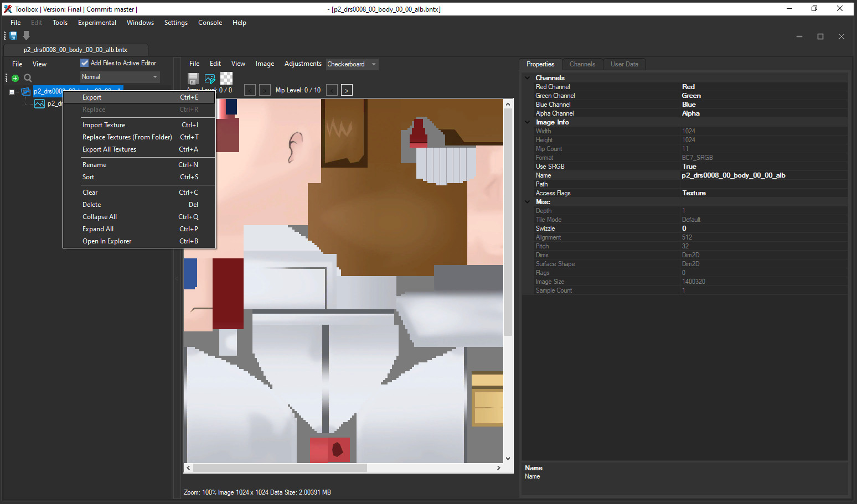Screen dimensions: 857x504
Task: Click the child texture image icon
Action: [40, 103]
